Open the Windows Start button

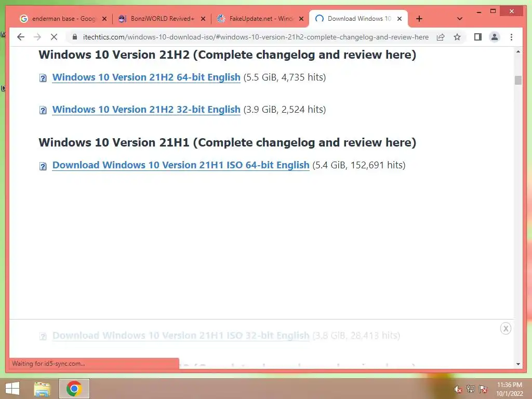[x=12, y=389]
